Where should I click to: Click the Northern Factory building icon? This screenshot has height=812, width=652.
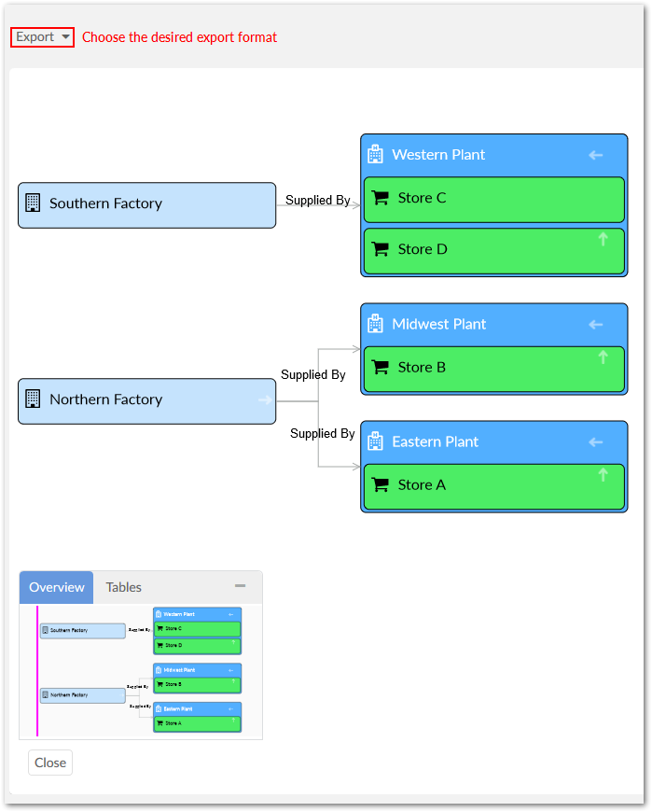[x=33, y=399]
